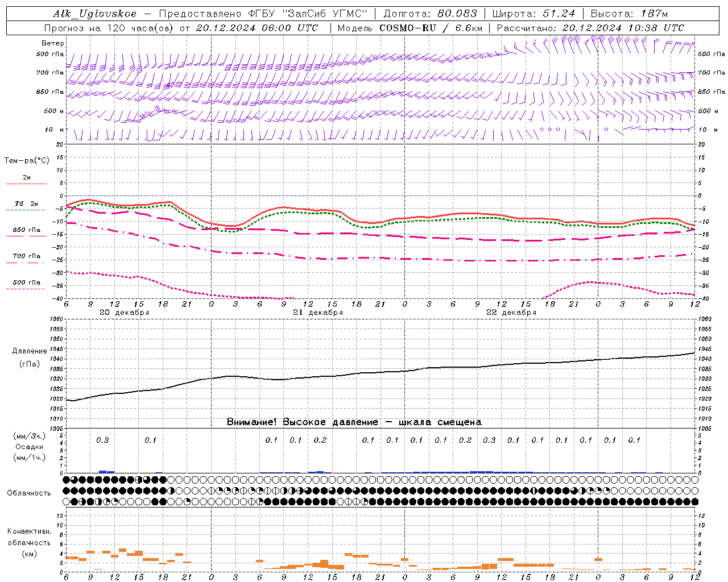
Task: Click the station name Alk_Uglovskoe
Action: point(95,14)
